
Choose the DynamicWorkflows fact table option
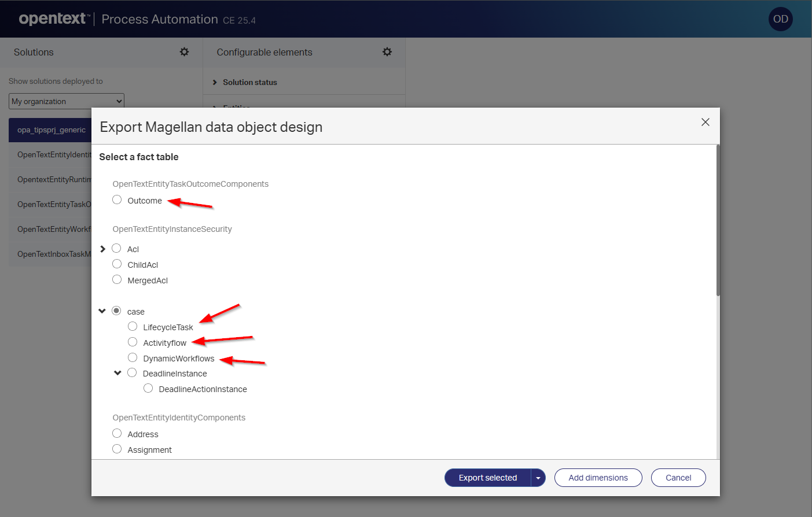[133, 358]
